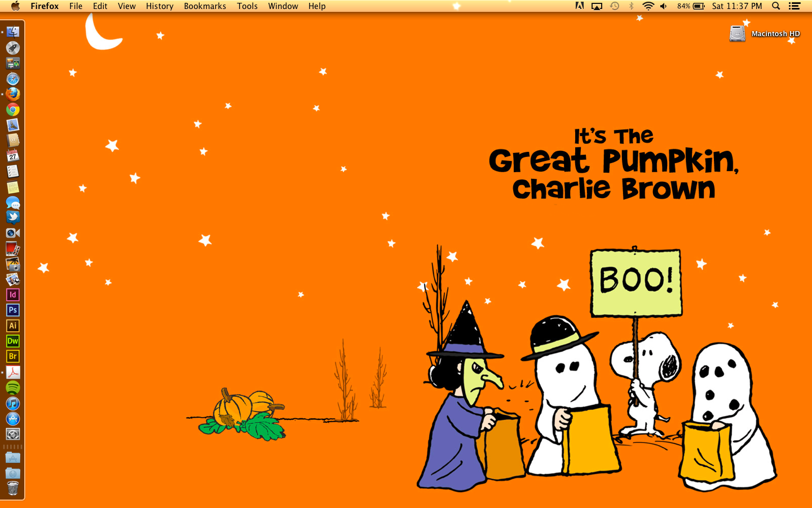Open the Tools menu

click(x=247, y=6)
